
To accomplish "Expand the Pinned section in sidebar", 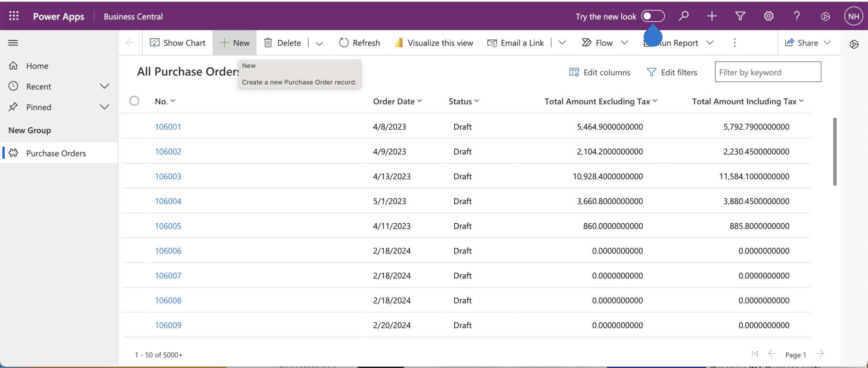I will pos(104,107).
